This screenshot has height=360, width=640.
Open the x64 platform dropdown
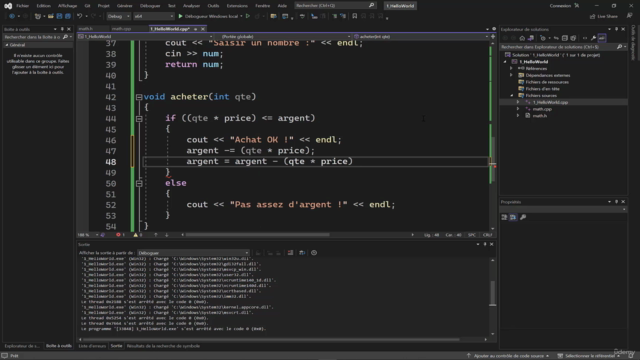(x=153, y=16)
